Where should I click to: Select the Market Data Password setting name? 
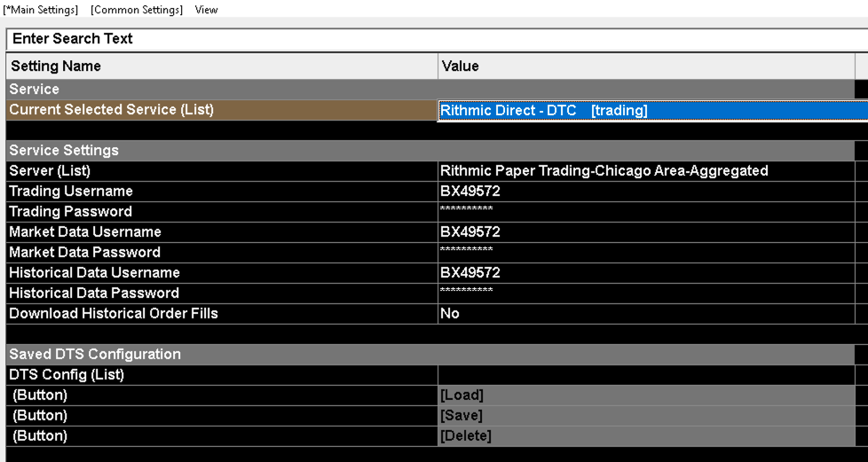(222, 253)
